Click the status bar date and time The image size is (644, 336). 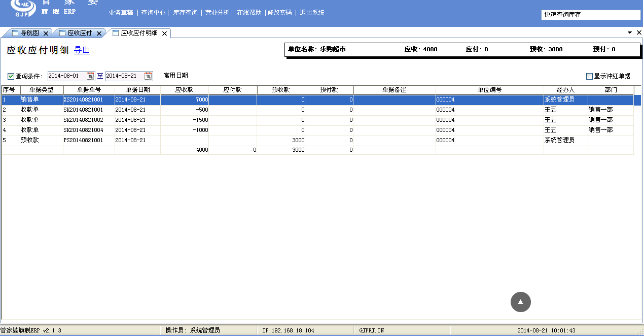pyautogui.click(x=546, y=330)
